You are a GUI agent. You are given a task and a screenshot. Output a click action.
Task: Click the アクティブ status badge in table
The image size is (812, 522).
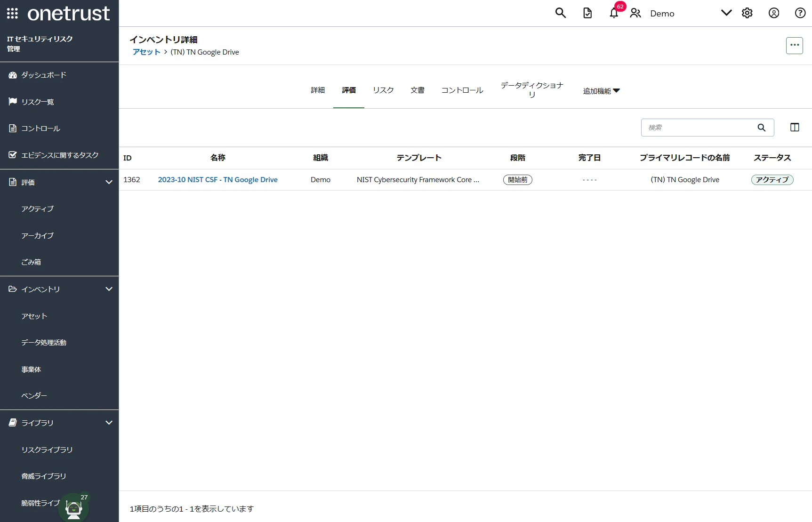(x=772, y=180)
